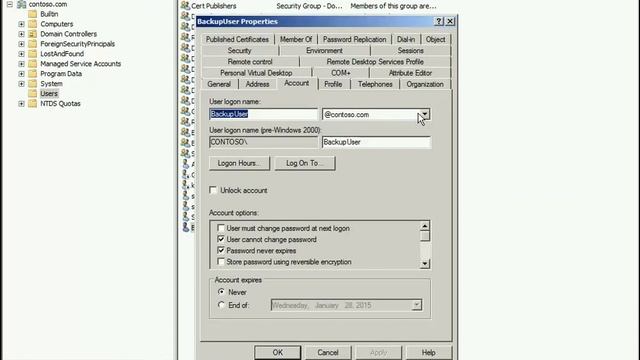
Task: Toggle the Unlock account checkbox
Action: [x=213, y=190]
